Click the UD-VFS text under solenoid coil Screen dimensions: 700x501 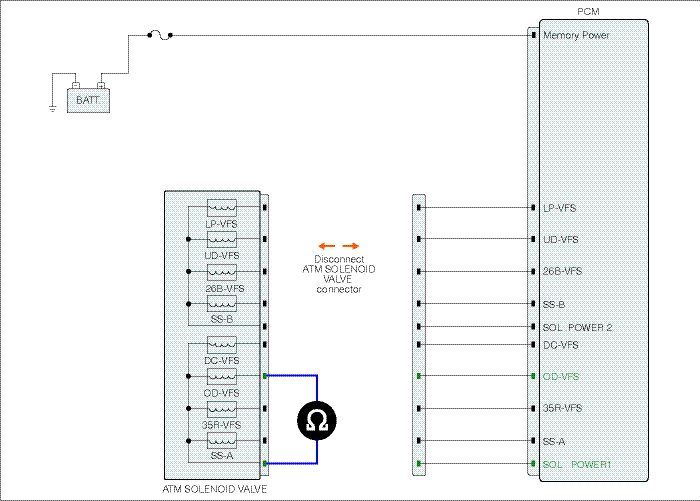[x=222, y=256]
